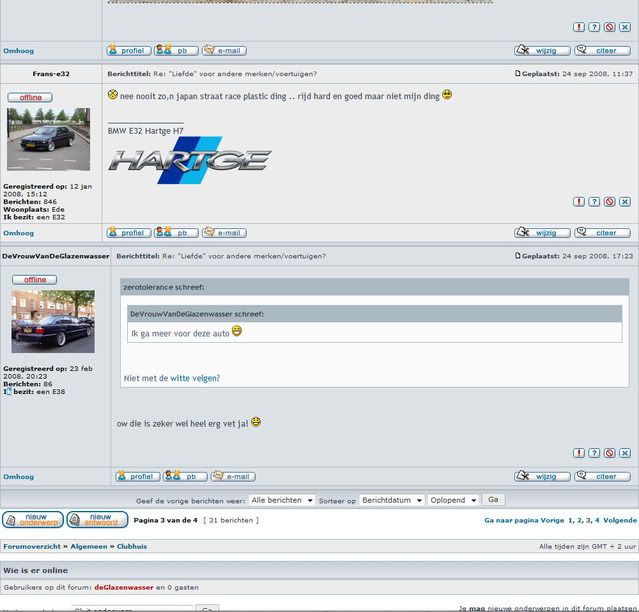Click Omhoog under the topmost post
This screenshot has height=612, width=639.
click(19, 51)
